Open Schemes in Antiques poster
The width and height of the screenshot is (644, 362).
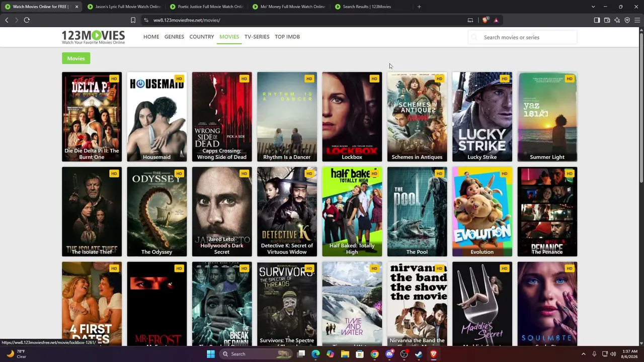tap(417, 117)
